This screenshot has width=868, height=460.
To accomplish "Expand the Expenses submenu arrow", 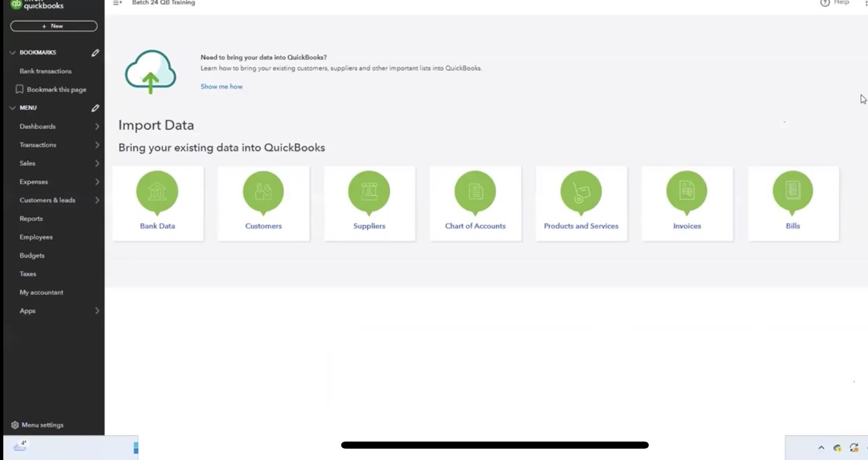I will (x=97, y=182).
